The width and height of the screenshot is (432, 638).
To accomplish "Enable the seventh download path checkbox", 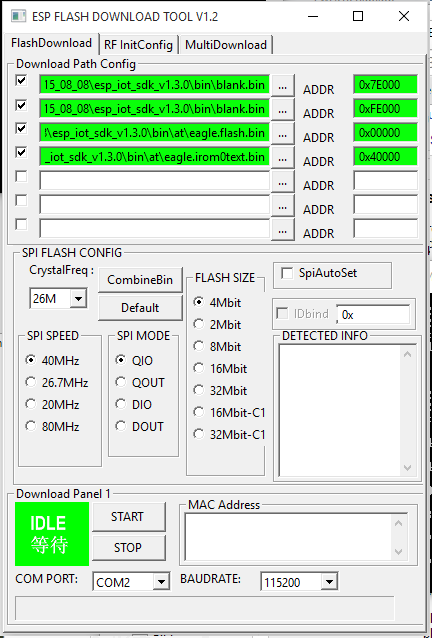I will (x=21, y=224).
